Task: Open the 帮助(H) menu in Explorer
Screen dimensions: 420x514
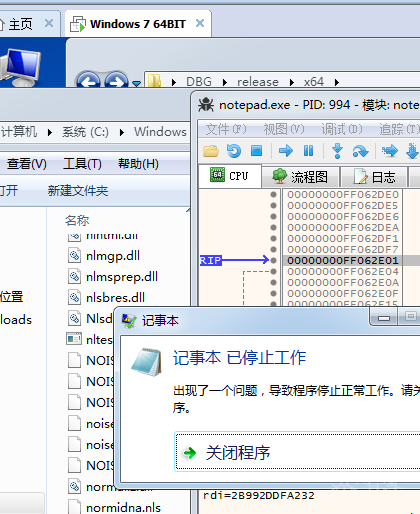Action: pos(138,164)
